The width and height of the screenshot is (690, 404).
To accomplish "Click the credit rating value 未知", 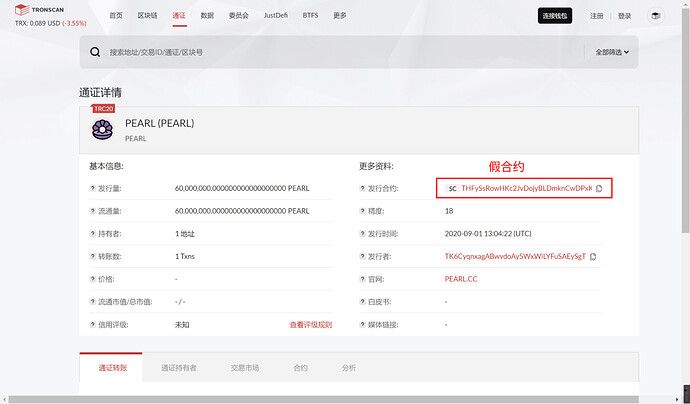I will pos(182,325).
